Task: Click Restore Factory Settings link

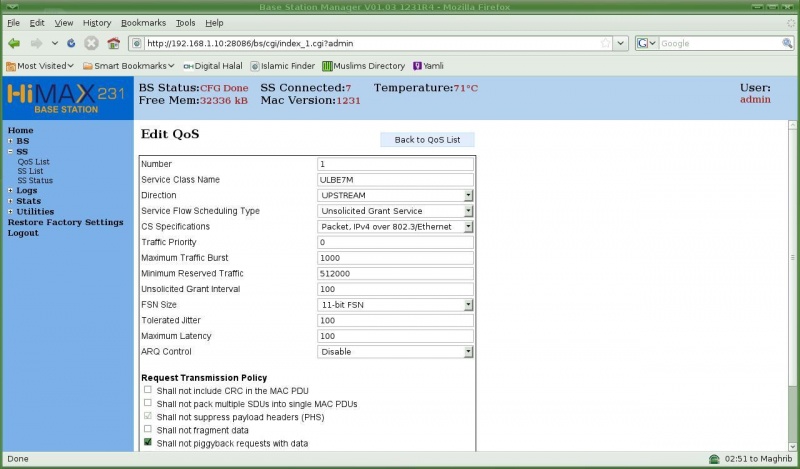Action: (65, 222)
